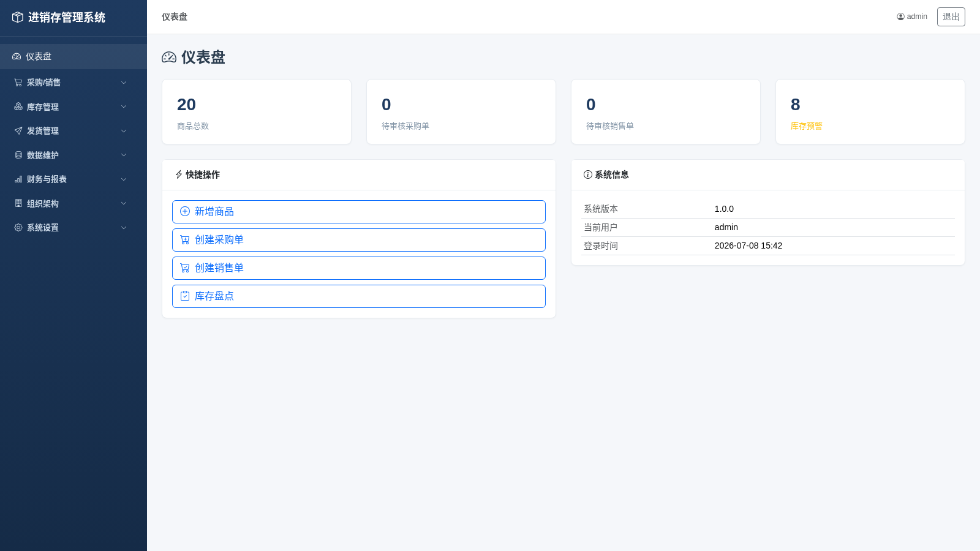The image size is (980, 551).
Task: Click the info circle icon beside 系统信息
Action: click(x=588, y=174)
